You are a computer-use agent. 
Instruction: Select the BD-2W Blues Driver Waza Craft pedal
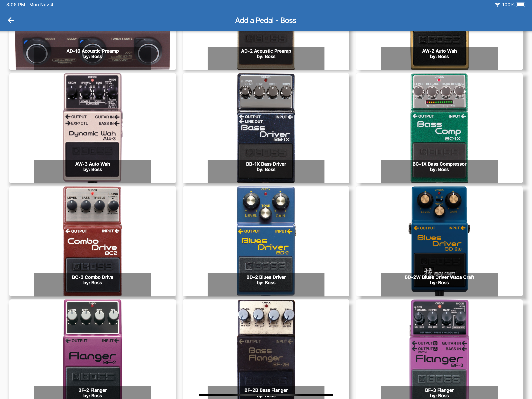coord(439,241)
